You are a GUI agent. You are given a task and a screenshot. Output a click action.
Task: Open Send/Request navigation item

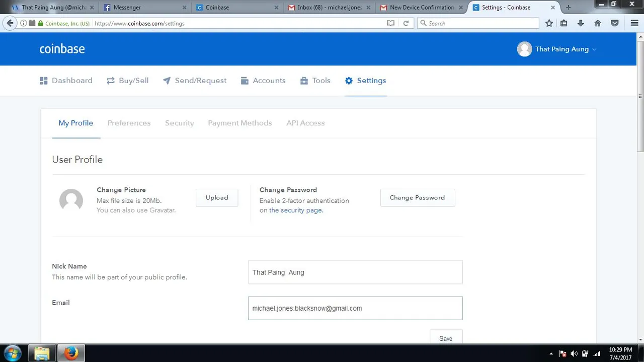(195, 81)
